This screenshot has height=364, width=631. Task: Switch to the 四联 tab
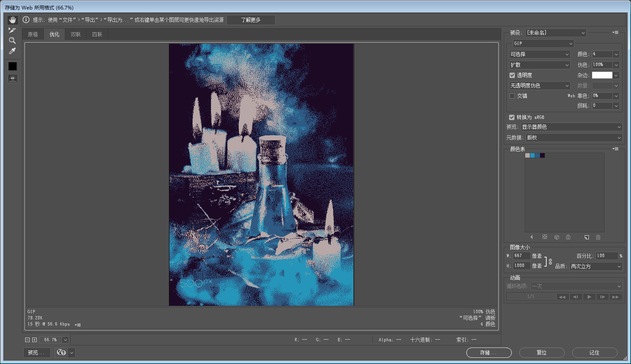click(97, 35)
